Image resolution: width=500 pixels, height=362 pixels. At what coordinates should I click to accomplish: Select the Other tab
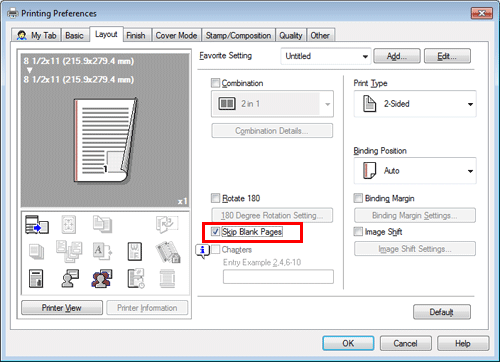click(x=320, y=35)
